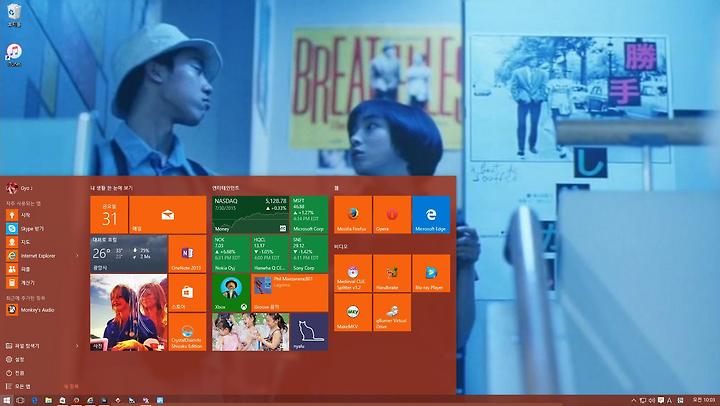Open the children photo live tile
The image size is (720, 406).
[250, 332]
